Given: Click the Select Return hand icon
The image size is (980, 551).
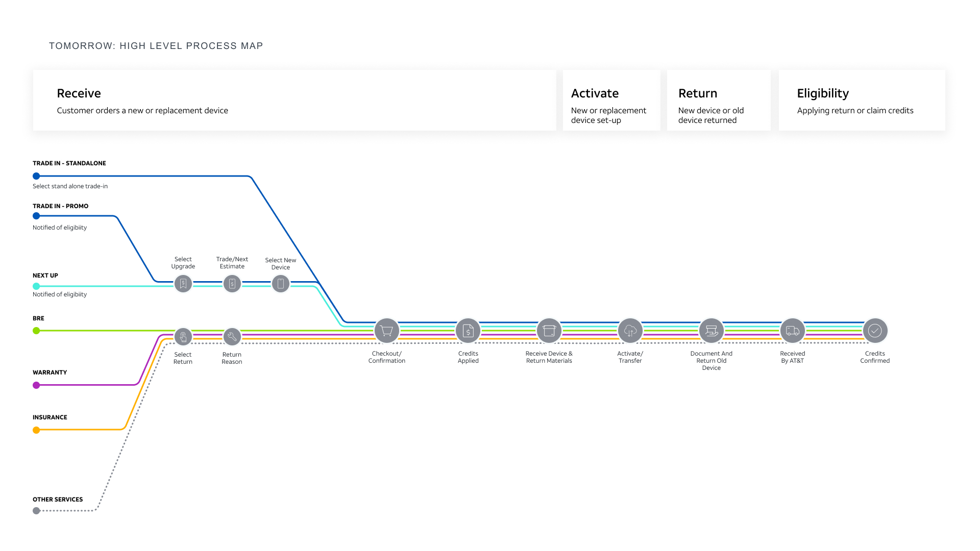Looking at the screenshot, I should [183, 337].
